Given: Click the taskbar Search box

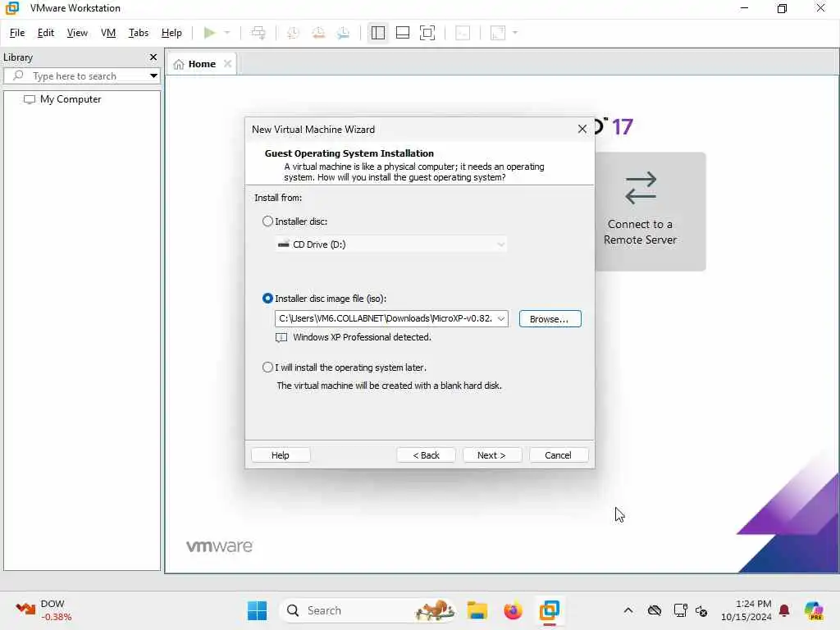Looking at the screenshot, I should pos(368,610).
